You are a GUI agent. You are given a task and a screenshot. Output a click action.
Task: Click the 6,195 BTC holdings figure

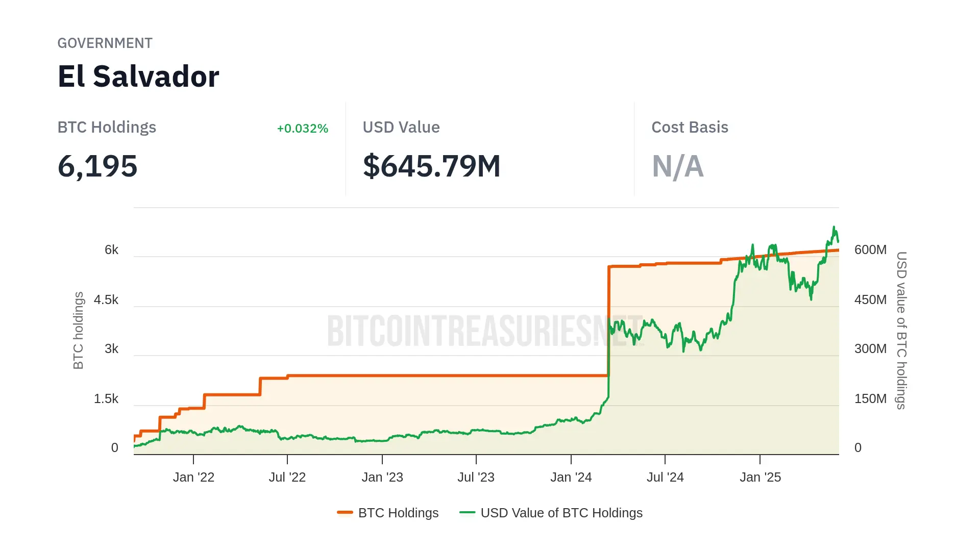point(97,166)
